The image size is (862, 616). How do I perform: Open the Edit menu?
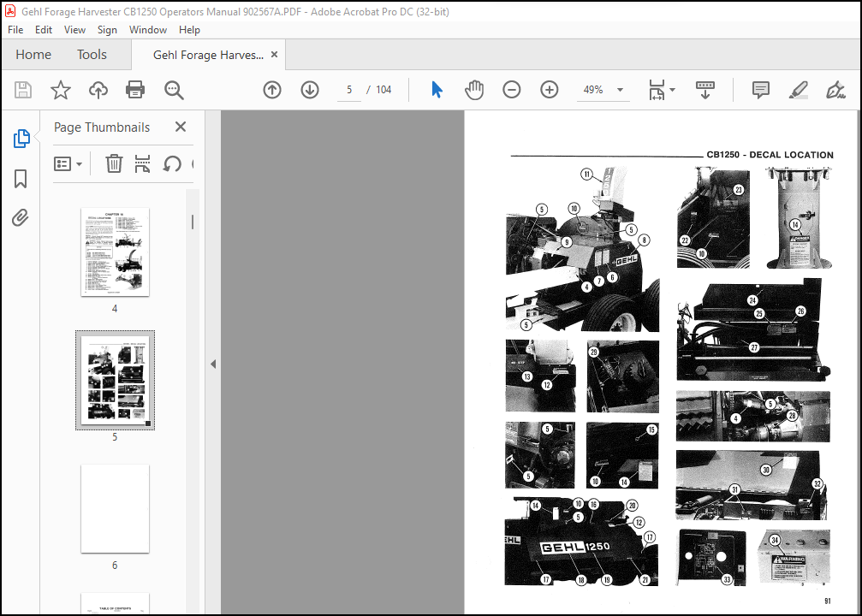44,30
